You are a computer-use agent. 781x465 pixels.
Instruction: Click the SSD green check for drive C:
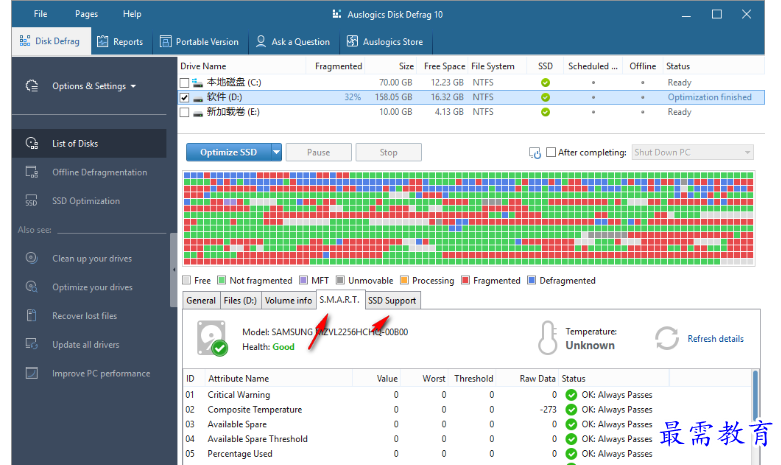pyautogui.click(x=545, y=83)
